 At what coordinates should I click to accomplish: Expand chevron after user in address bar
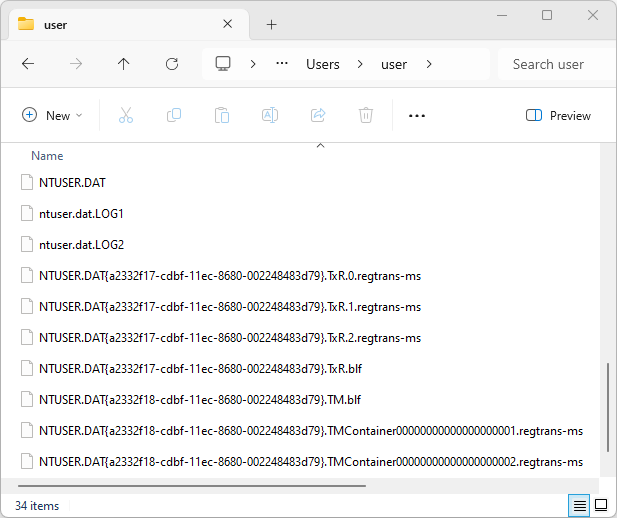pos(429,64)
